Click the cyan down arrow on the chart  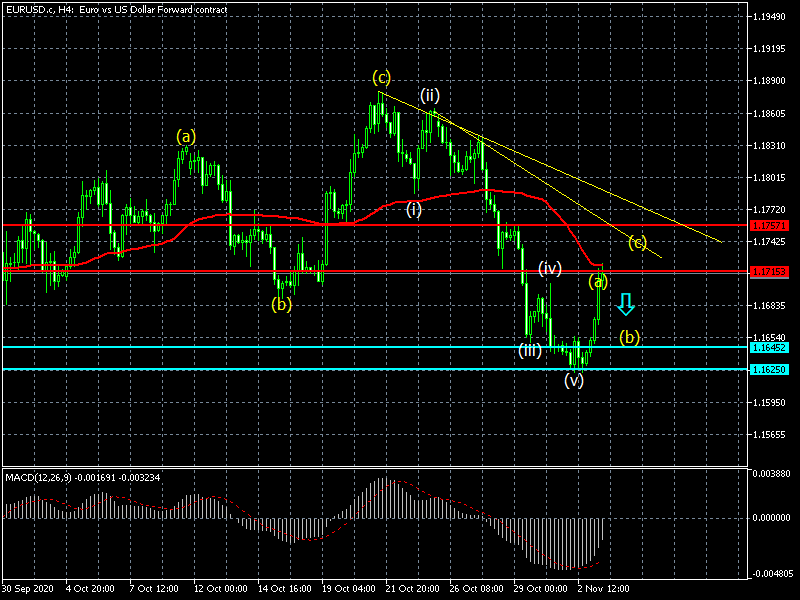pos(626,304)
